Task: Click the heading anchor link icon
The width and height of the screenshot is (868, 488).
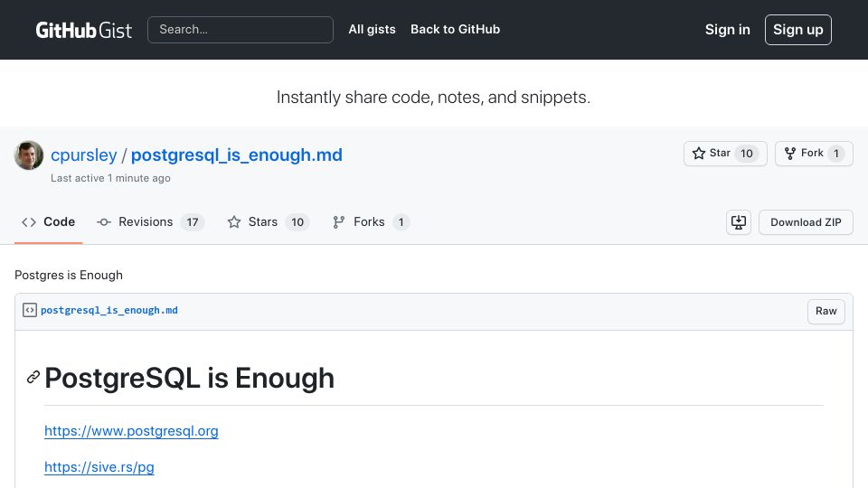Action: point(33,378)
